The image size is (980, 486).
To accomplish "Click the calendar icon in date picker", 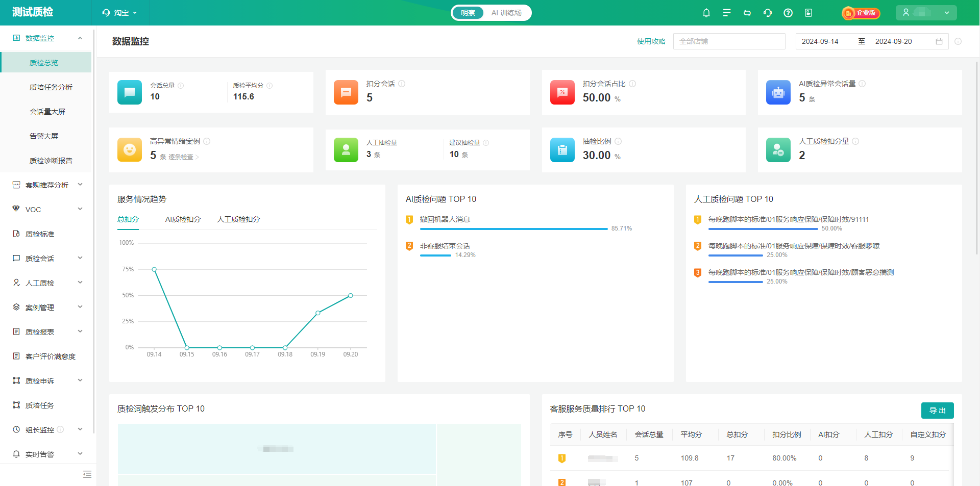I will (x=939, y=41).
